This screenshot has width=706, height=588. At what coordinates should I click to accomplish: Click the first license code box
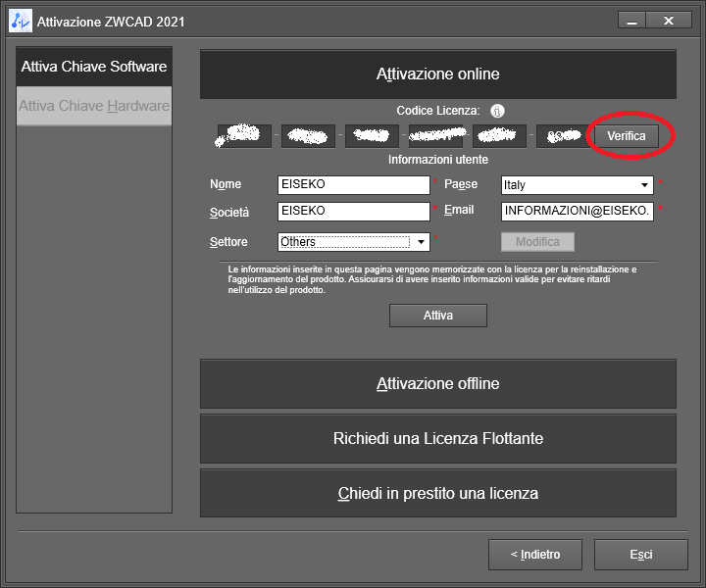[244, 136]
